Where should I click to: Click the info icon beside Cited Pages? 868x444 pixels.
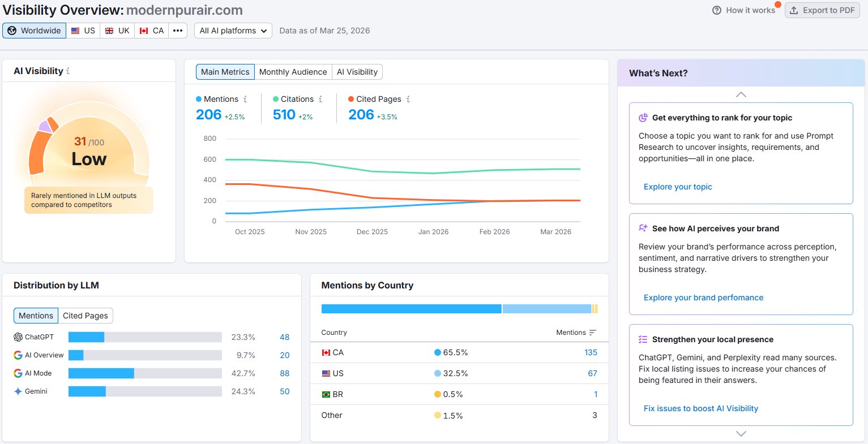point(408,99)
